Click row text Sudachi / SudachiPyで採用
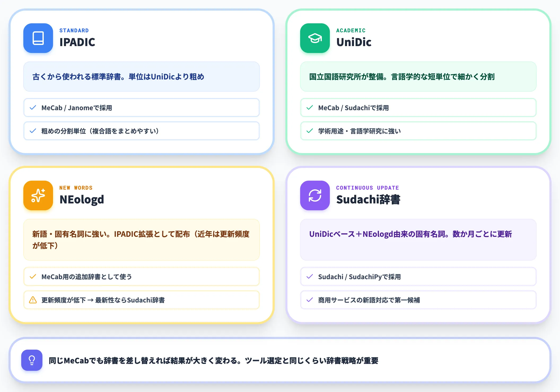The image size is (560, 392). 360,277
